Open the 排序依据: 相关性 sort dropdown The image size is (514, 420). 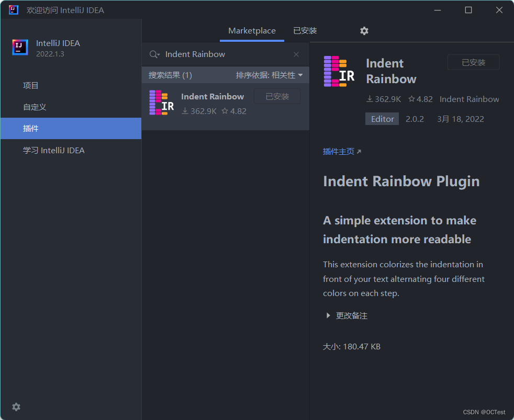pyautogui.click(x=269, y=75)
